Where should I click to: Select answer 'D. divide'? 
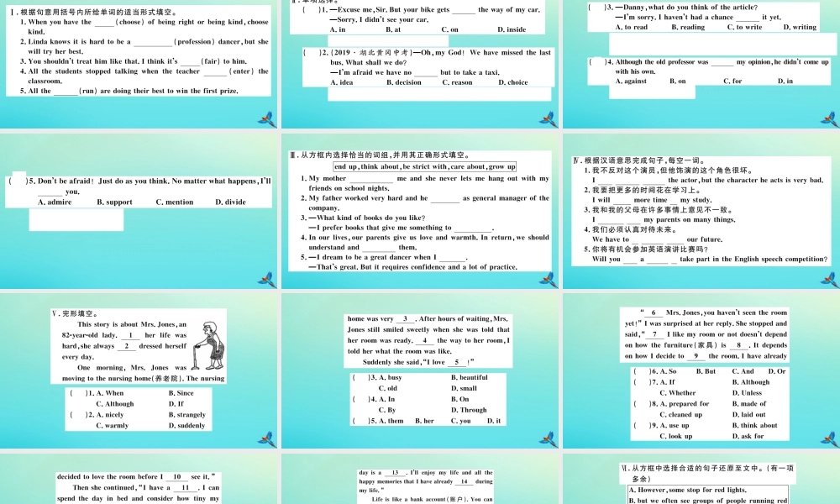pos(231,202)
